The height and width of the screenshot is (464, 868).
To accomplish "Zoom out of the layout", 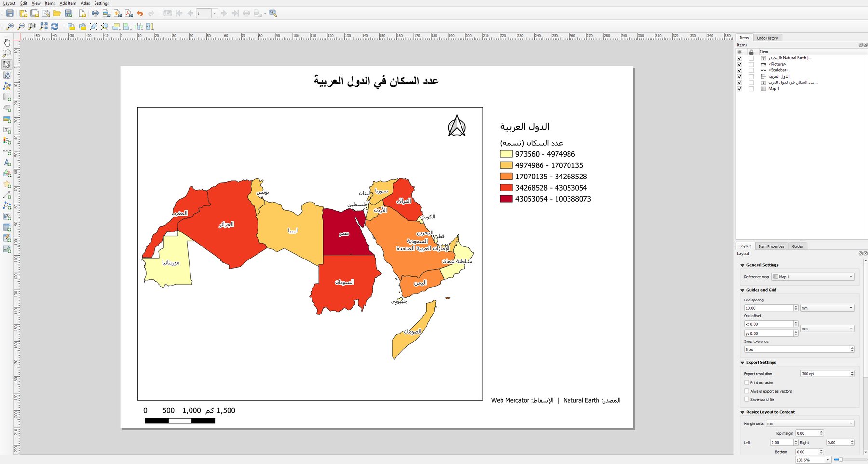I will 21,27.
